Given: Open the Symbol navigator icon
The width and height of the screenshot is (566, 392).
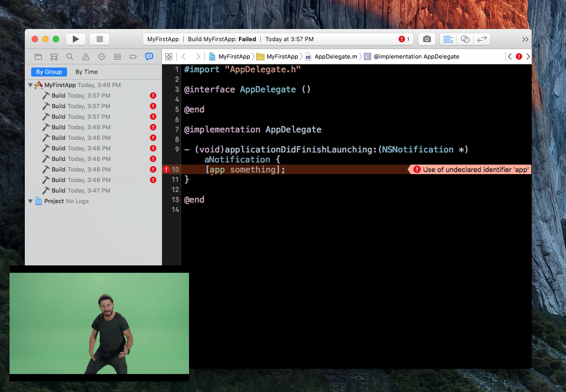Looking at the screenshot, I should click(54, 56).
